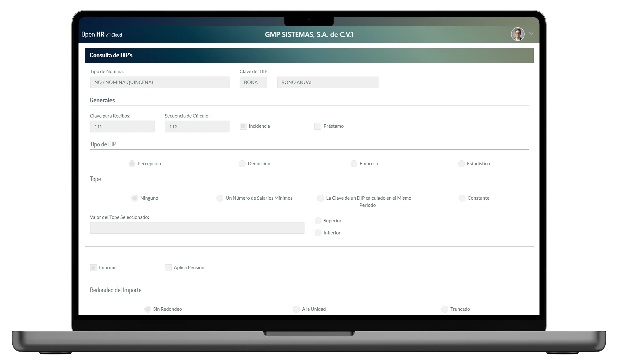Select the Percepción radio button
This screenshot has height=364, width=620.
132,163
